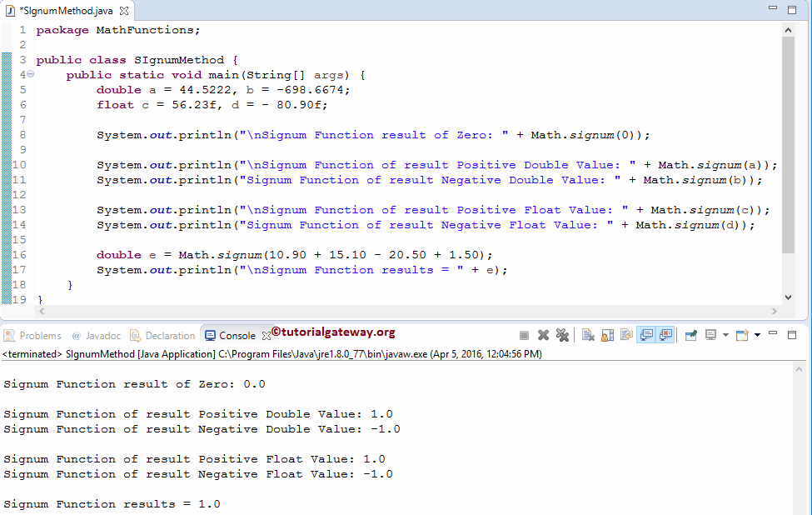This screenshot has width=812, height=515.
Task: Pin the Console view
Action: pyautogui.click(x=690, y=334)
